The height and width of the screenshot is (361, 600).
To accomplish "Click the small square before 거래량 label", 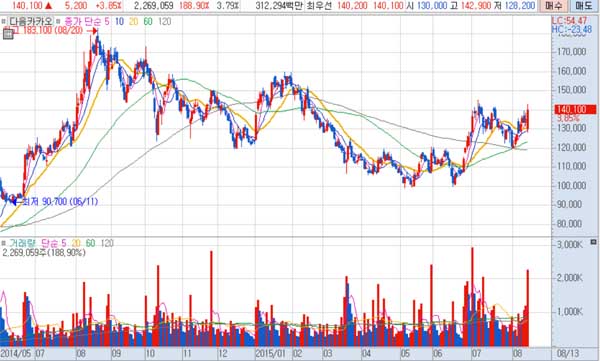I will click(4, 243).
